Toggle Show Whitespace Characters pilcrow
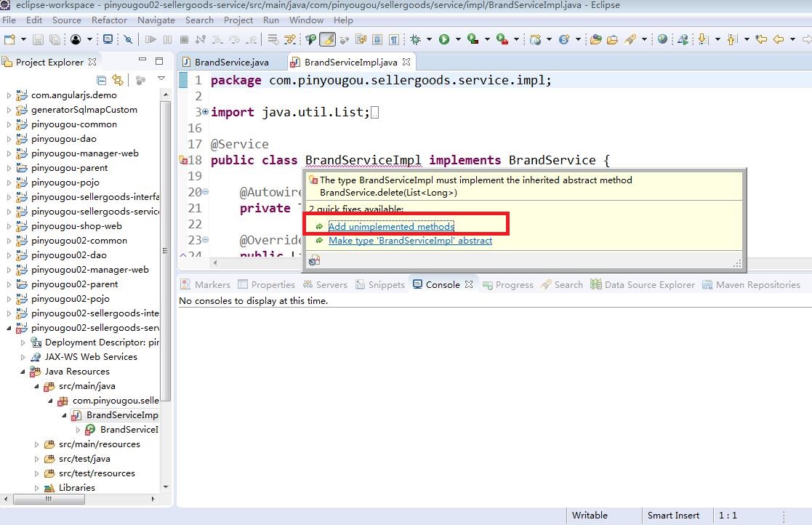Viewport: 812px width, 525px height. pyautogui.click(x=394, y=39)
